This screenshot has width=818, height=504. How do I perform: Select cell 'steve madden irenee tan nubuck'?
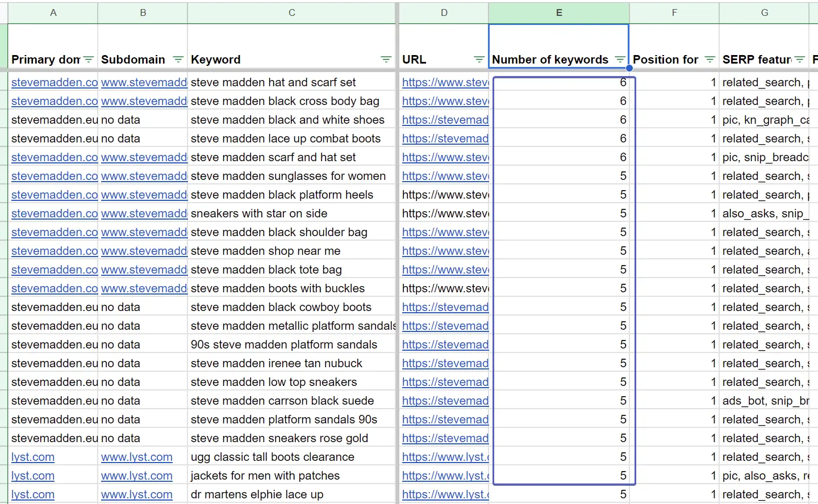click(x=291, y=363)
